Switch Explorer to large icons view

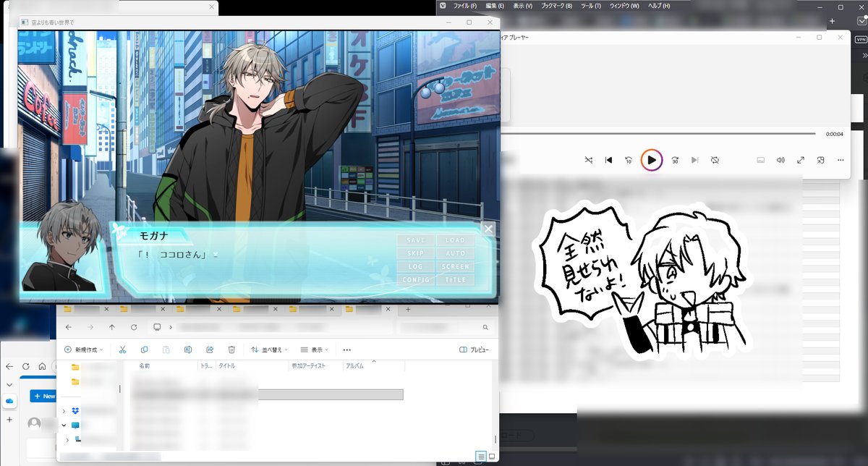[x=492, y=457]
